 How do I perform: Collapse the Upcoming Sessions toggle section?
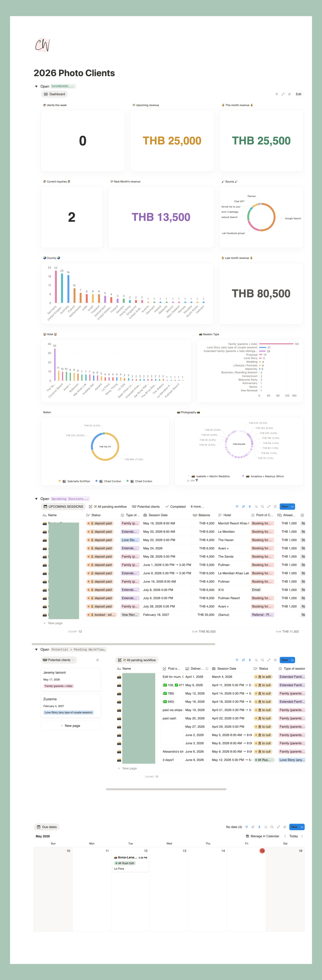pos(36,499)
